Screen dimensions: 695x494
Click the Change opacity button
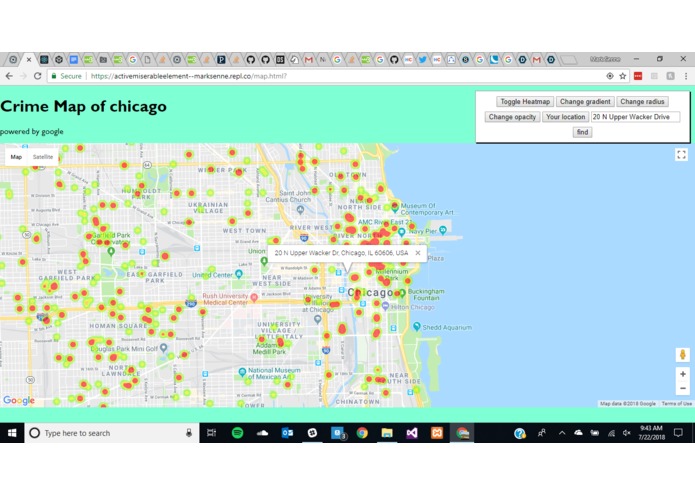(x=512, y=117)
